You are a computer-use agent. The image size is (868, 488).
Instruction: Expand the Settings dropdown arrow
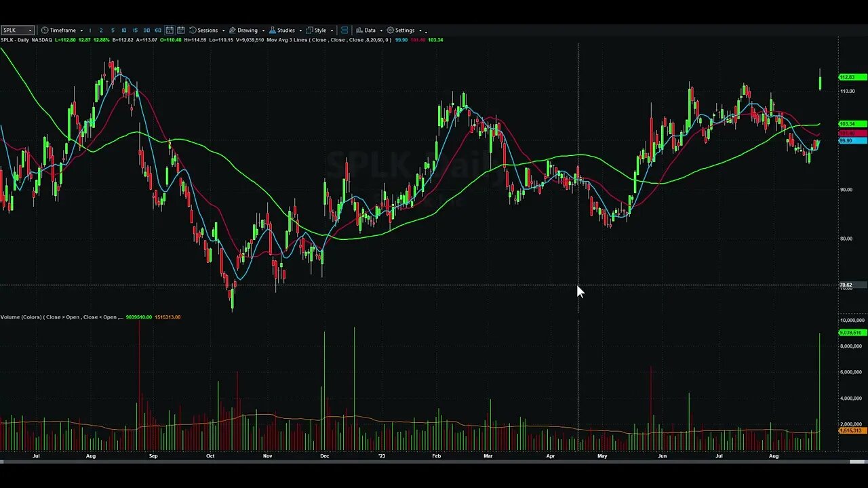(x=420, y=30)
